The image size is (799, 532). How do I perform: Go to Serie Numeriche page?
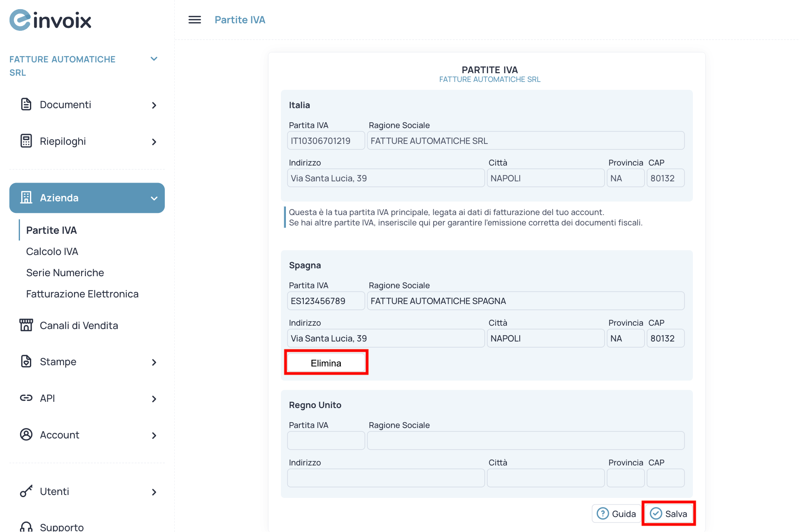pos(65,272)
